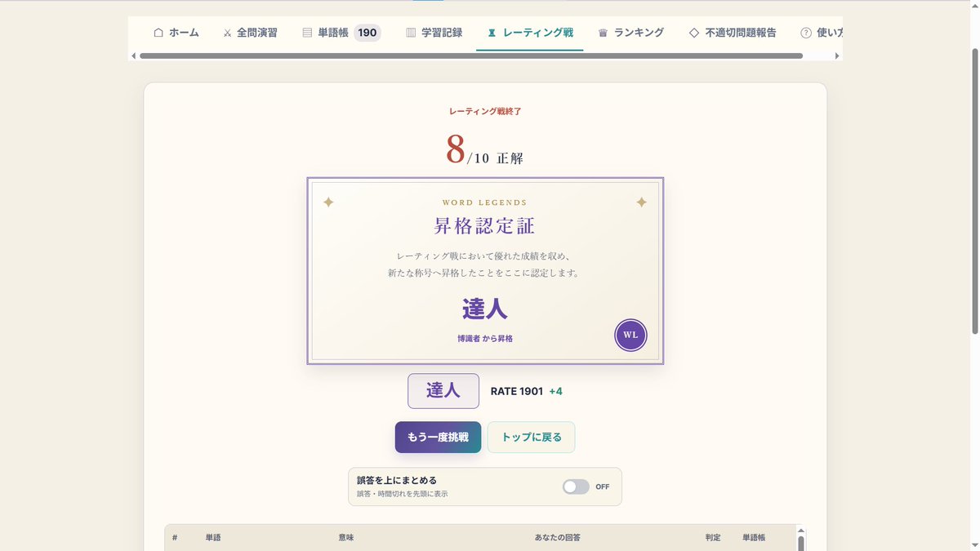Click the 単語 column header
Image resolution: width=980 pixels, height=551 pixels.
tap(213, 538)
